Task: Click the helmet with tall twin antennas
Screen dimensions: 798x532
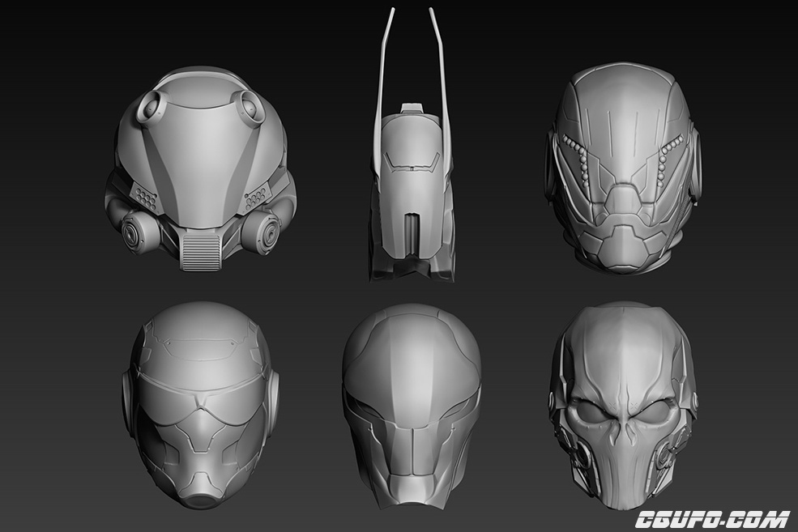Action: tap(412, 144)
